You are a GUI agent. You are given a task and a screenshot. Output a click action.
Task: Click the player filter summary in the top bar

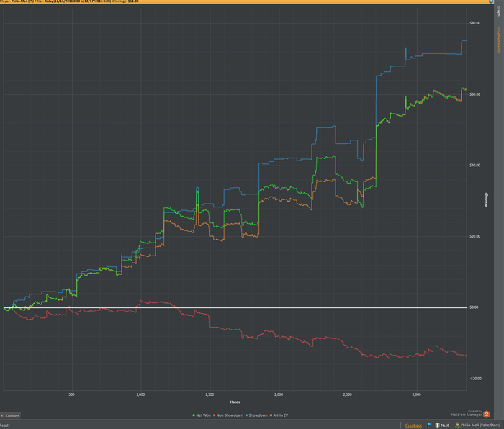tap(69, 1)
